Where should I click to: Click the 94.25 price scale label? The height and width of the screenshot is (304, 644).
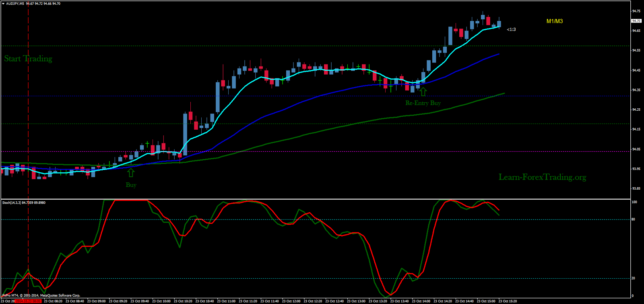(x=636, y=110)
